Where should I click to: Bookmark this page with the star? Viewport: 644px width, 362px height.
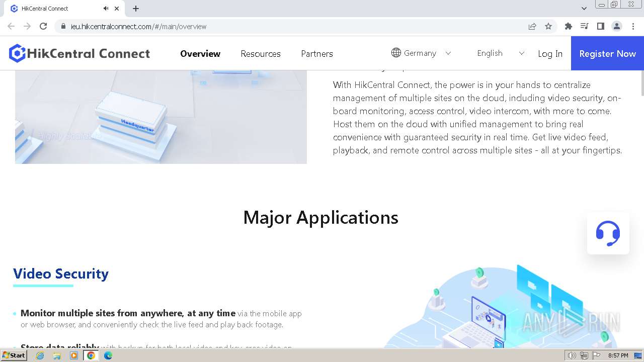(x=548, y=26)
